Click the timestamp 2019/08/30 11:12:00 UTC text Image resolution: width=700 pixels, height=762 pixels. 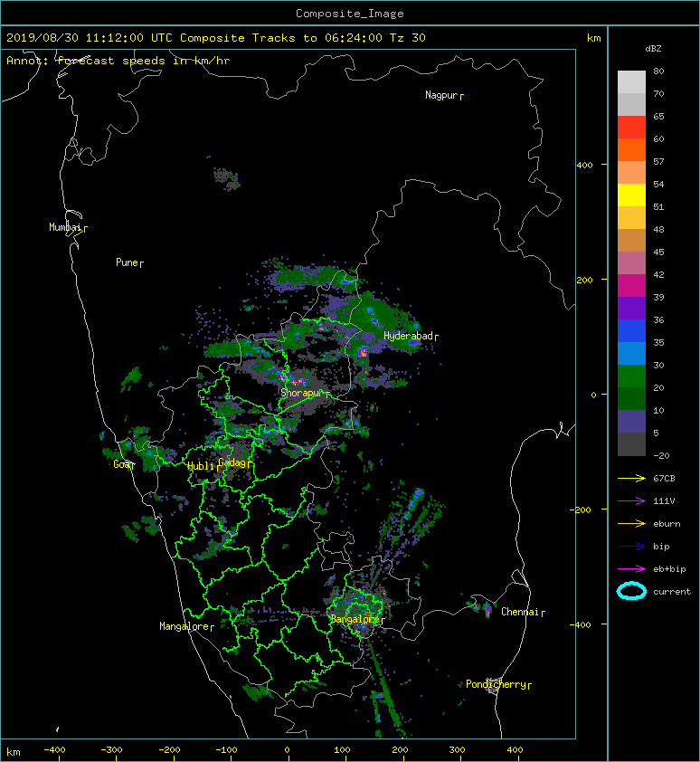click(90, 38)
